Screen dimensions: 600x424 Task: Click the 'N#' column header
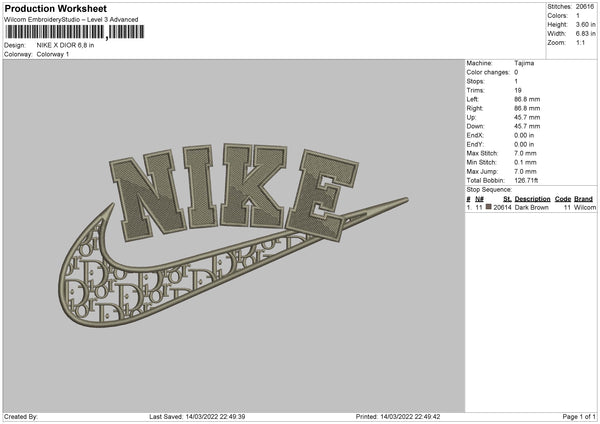[479, 199]
